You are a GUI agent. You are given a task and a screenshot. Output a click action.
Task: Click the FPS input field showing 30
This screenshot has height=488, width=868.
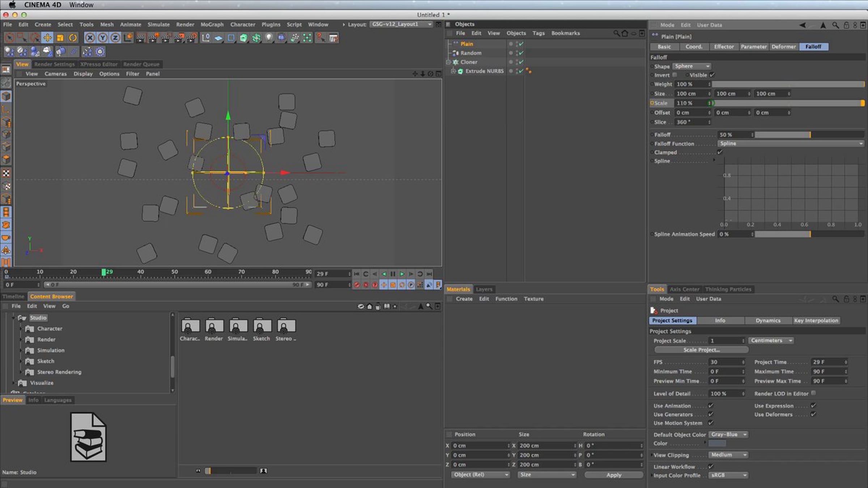click(x=726, y=362)
